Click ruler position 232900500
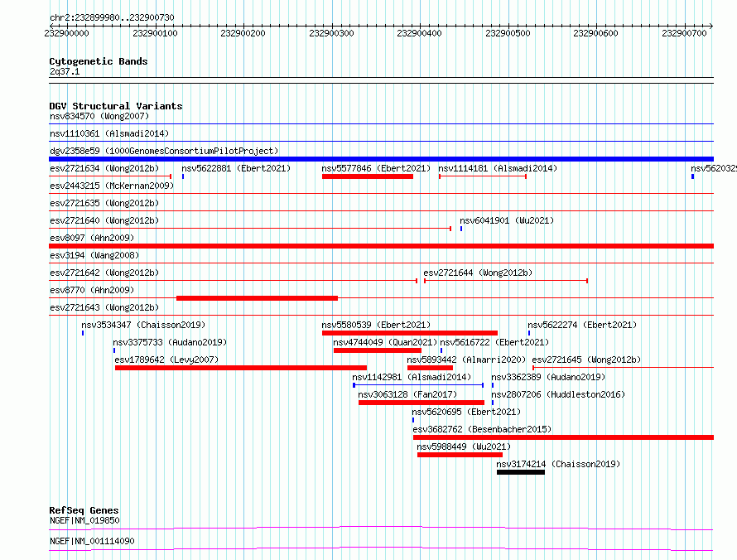Screen dimensions: 737x560 (508, 33)
